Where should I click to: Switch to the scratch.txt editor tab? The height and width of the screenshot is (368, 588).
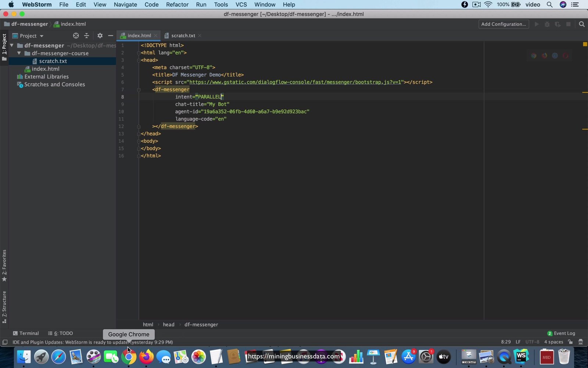pos(183,36)
